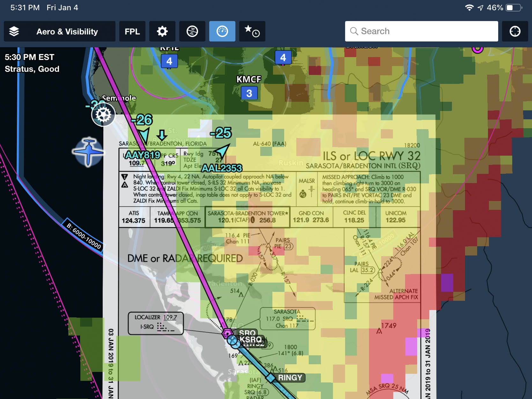532x399 pixels.
Task: Tap SARASOTA 117.0 SRQ VOR box
Action: (287, 319)
